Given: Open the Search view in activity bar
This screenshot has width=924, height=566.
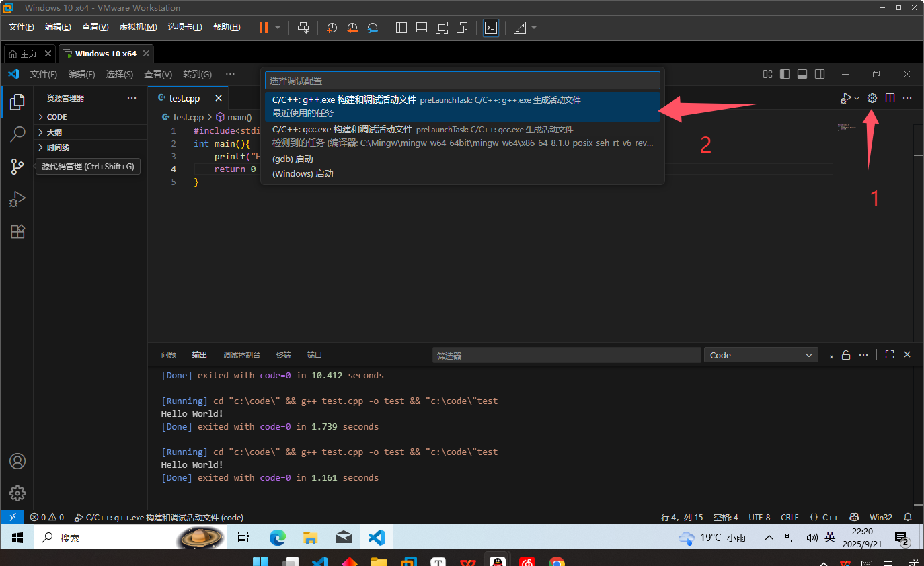Looking at the screenshot, I should pyautogui.click(x=17, y=134).
